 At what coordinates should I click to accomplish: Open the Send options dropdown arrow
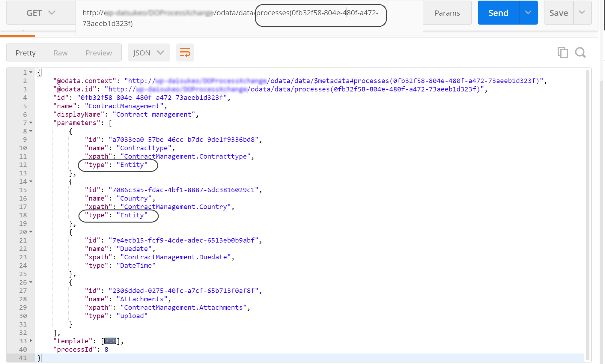tap(528, 13)
